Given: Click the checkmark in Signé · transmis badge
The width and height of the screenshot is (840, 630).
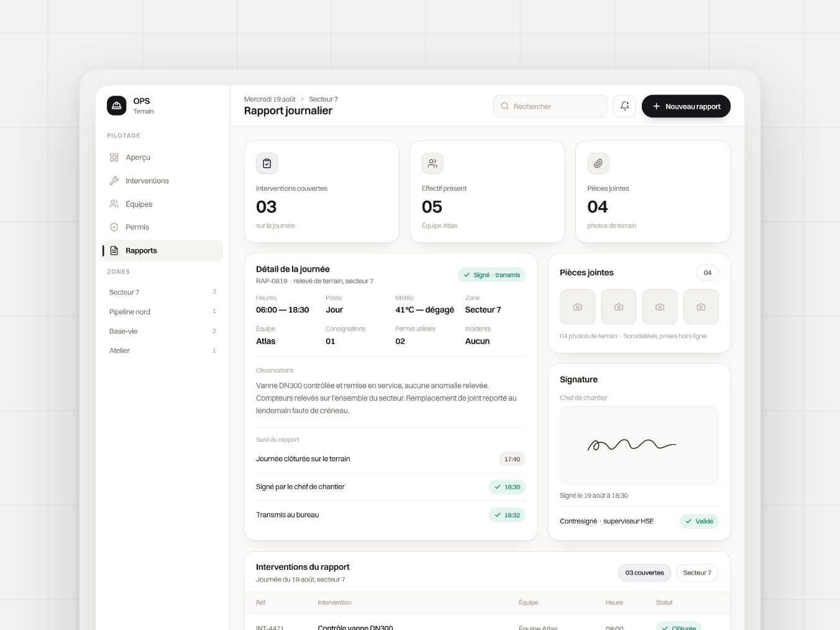Looking at the screenshot, I should point(467,275).
